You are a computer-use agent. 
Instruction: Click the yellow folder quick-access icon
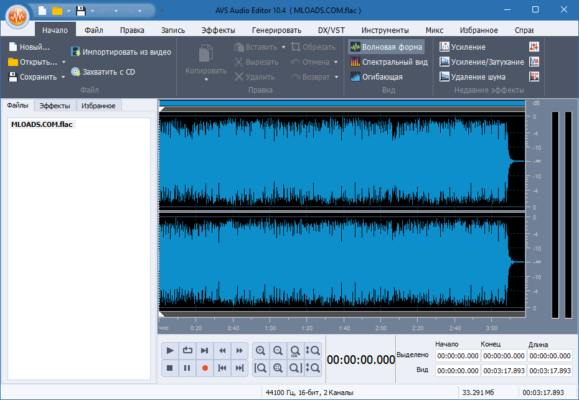57,11
